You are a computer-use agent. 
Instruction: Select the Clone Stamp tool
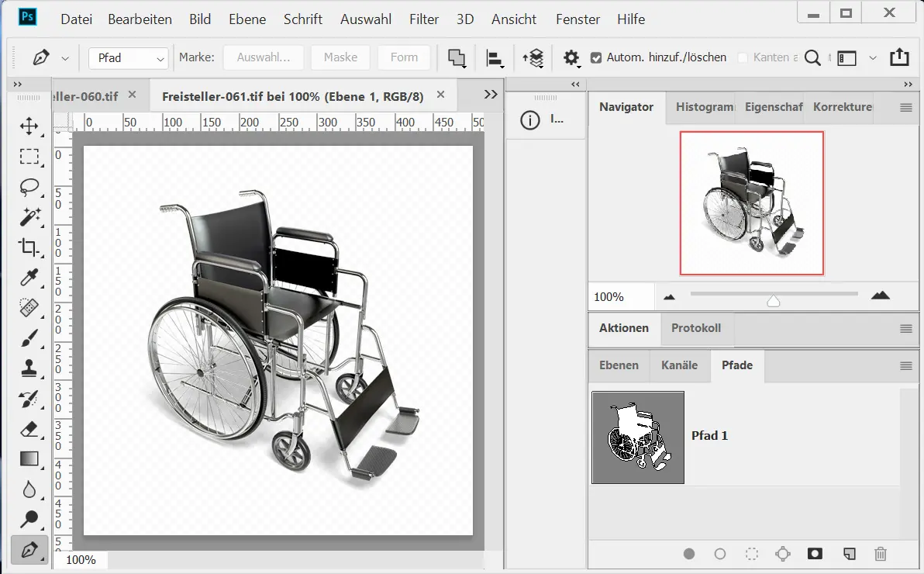[x=29, y=368]
